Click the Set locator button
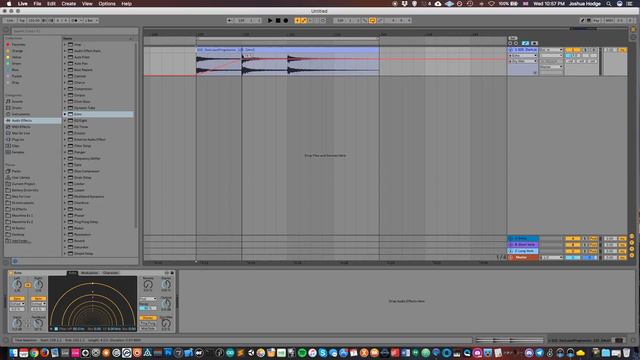The width and height of the screenshot is (640, 360). point(513,38)
